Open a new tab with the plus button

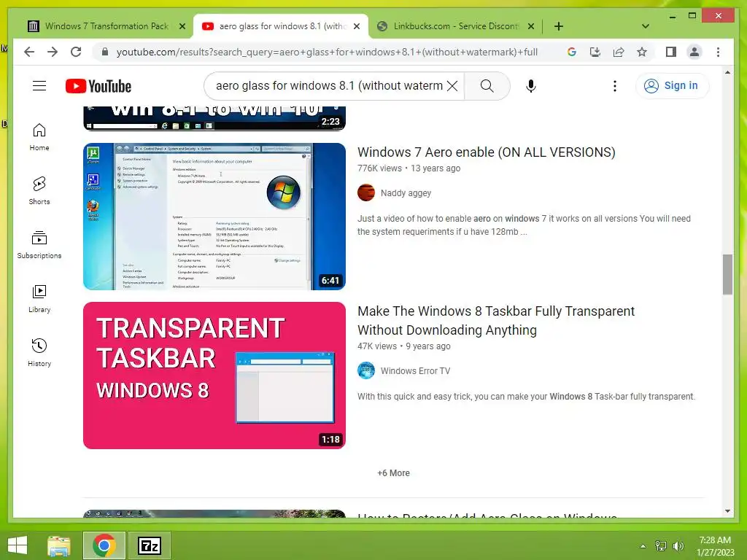[559, 26]
